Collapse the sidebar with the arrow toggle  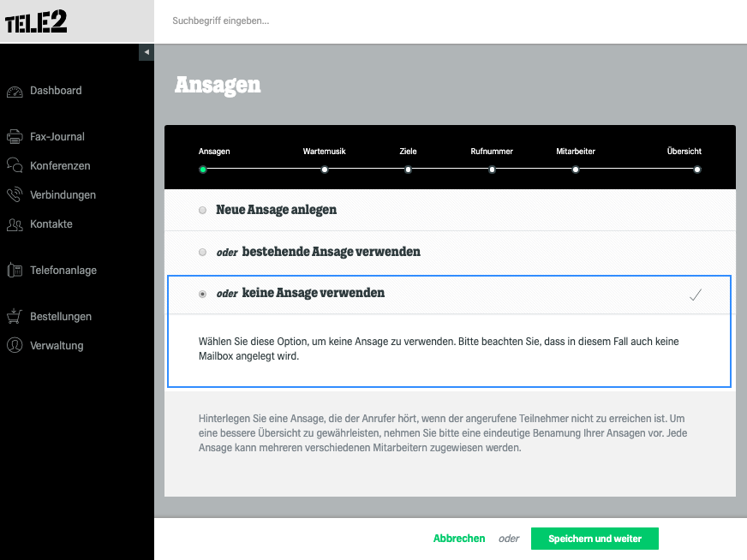click(146, 52)
